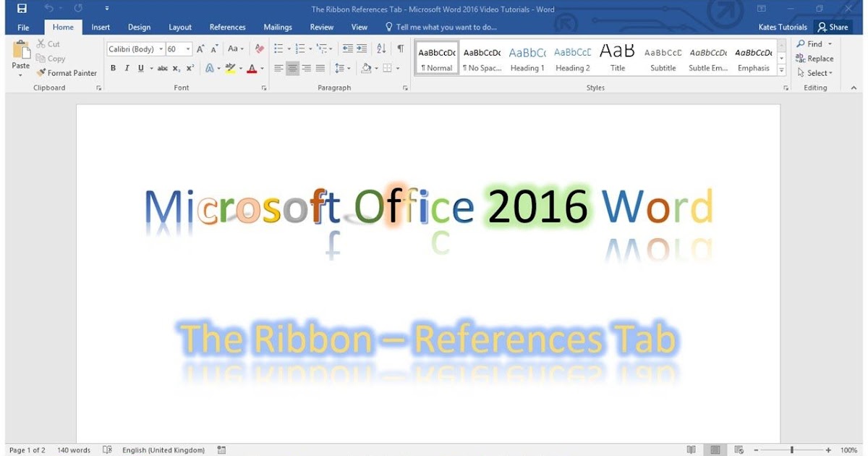This screenshot has width=868, height=456.
Task: Click the zoom slider handle
Action: point(793,450)
